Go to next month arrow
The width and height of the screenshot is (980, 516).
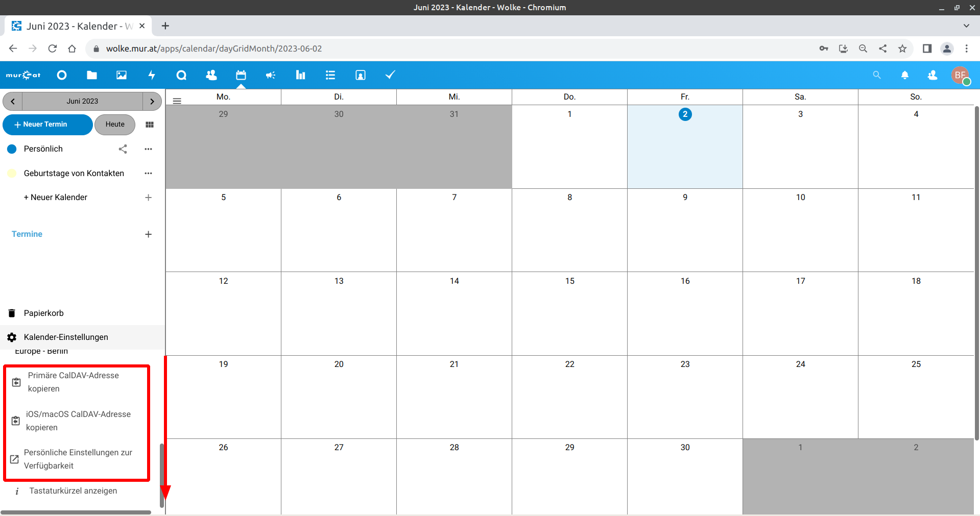152,101
